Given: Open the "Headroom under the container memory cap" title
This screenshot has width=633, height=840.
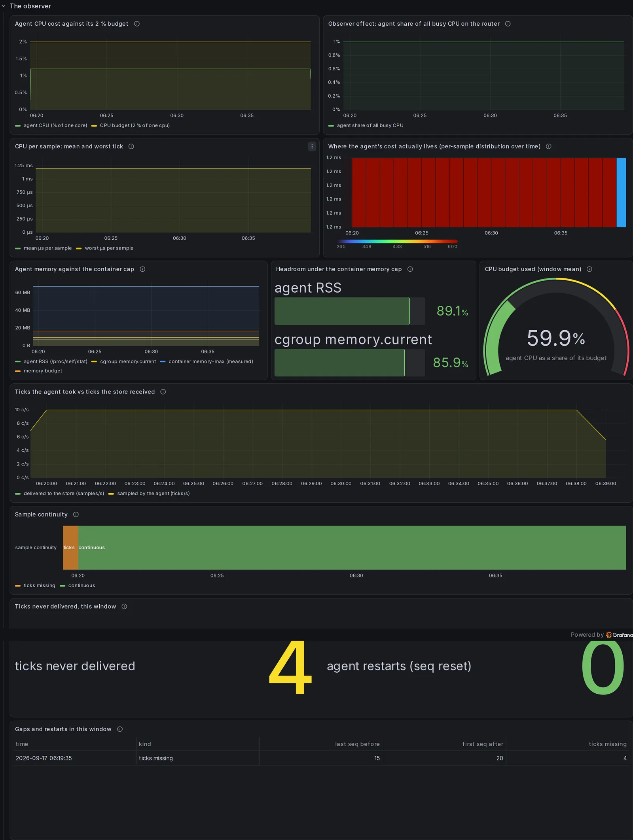Looking at the screenshot, I should pyautogui.click(x=339, y=269).
